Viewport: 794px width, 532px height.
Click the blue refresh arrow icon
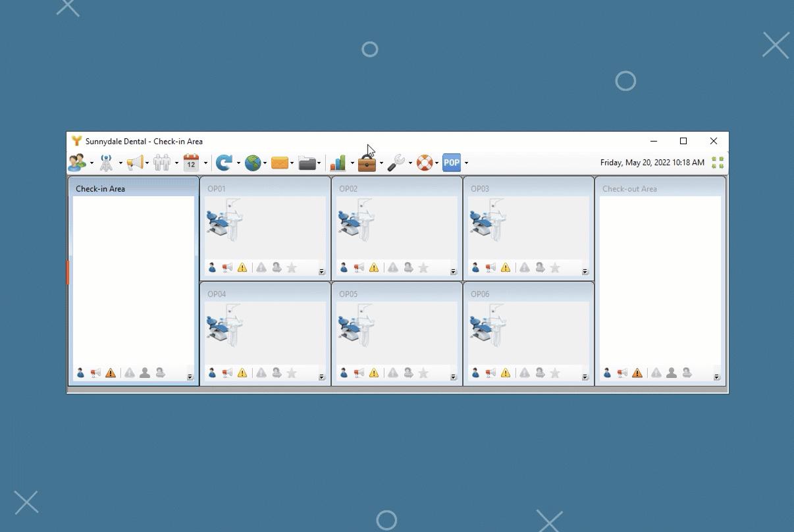click(x=224, y=163)
